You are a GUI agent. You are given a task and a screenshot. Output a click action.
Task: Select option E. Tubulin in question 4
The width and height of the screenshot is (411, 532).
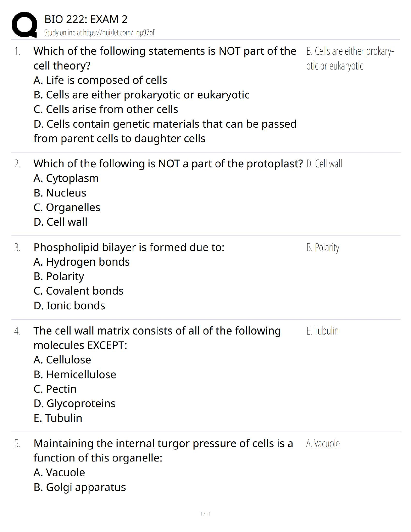tap(58, 418)
